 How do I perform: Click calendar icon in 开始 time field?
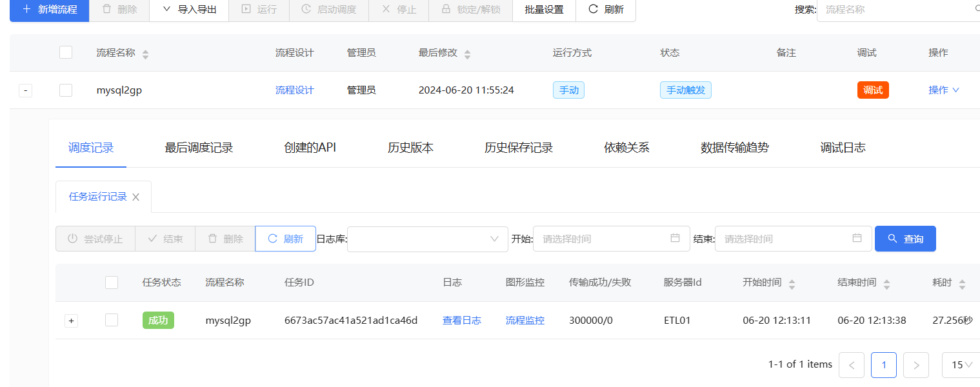pyautogui.click(x=675, y=238)
